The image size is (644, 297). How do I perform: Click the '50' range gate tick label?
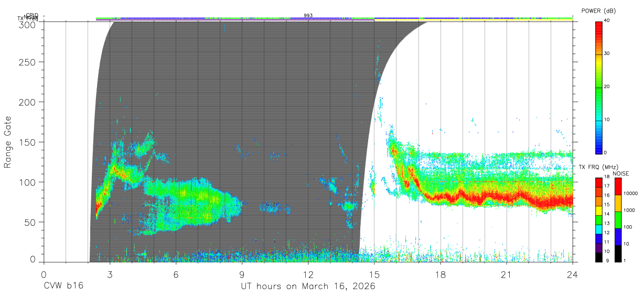click(31, 222)
